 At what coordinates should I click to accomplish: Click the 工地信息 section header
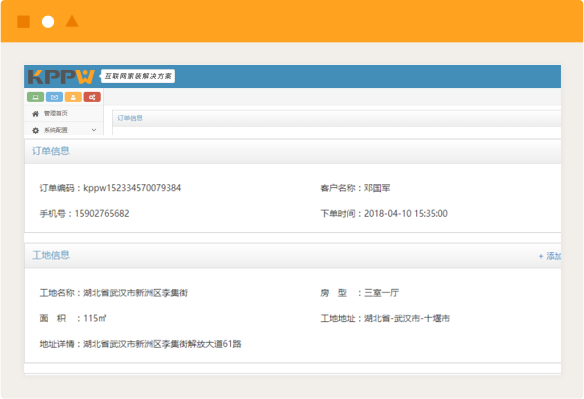coord(51,255)
